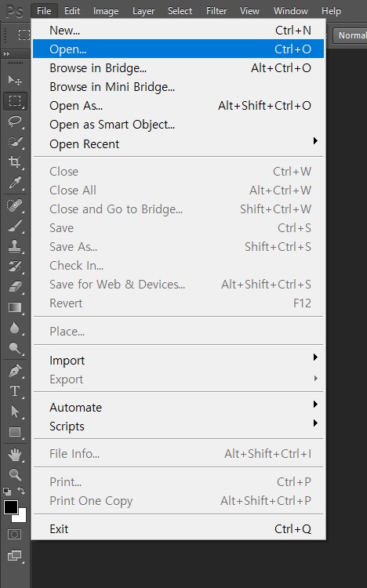Select the Pen tool

15,371
